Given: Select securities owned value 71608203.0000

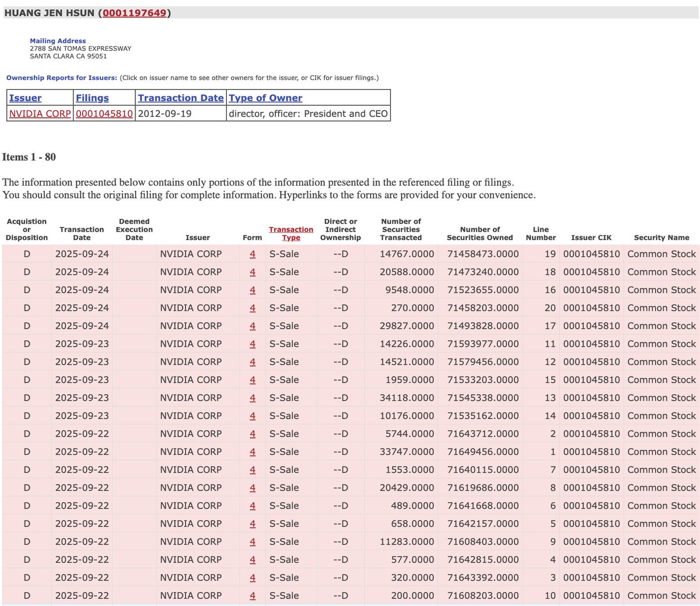Looking at the screenshot, I should (483, 595).
